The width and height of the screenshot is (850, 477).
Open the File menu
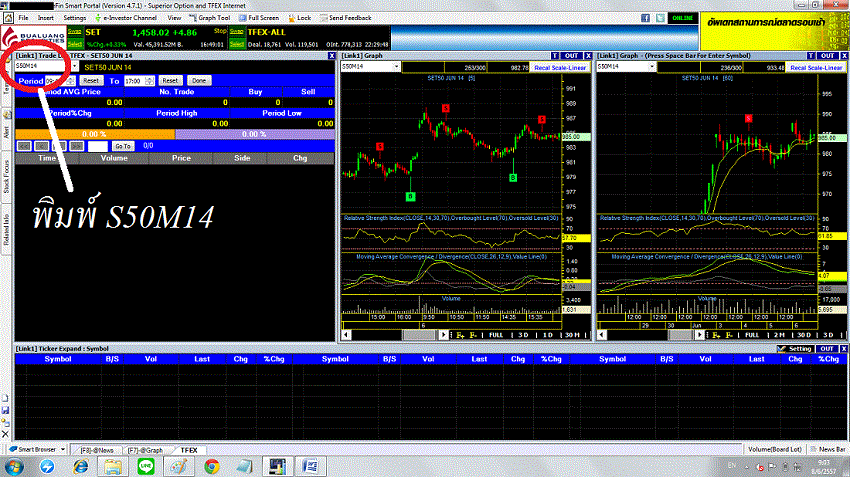[x=23, y=18]
